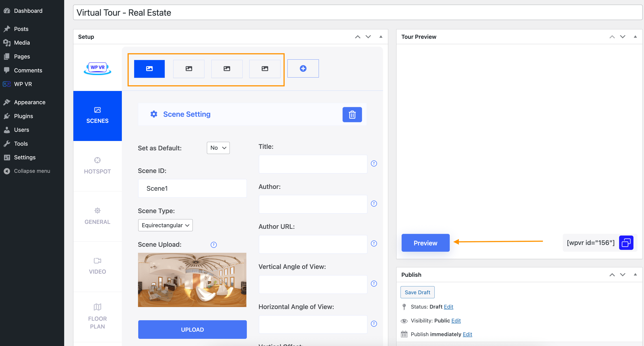The height and width of the screenshot is (346, 644).
Task: Select the first scene thumbnail tab
Action: coord(149,69)
